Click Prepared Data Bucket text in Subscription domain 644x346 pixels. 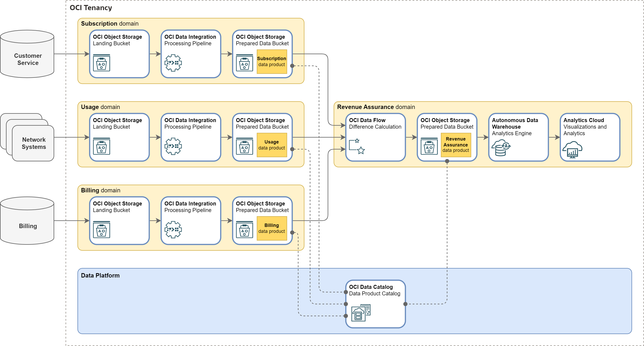click(x=262, y=43)
